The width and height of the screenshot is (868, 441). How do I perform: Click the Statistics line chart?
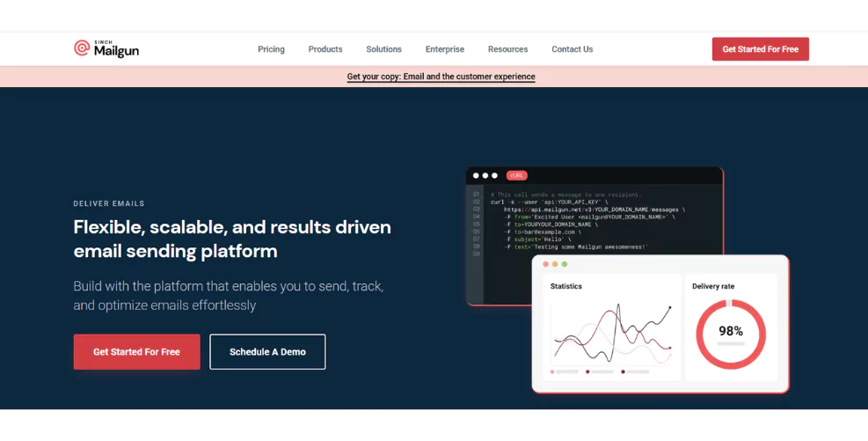(x=612, y=333)
